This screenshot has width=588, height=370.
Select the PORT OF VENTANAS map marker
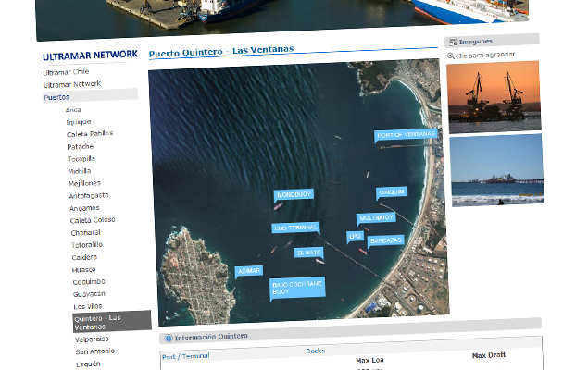(x=405, y=135)
